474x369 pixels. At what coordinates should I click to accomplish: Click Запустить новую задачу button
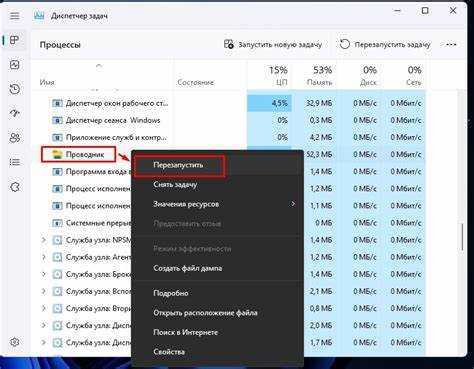(x=273, y=44)
